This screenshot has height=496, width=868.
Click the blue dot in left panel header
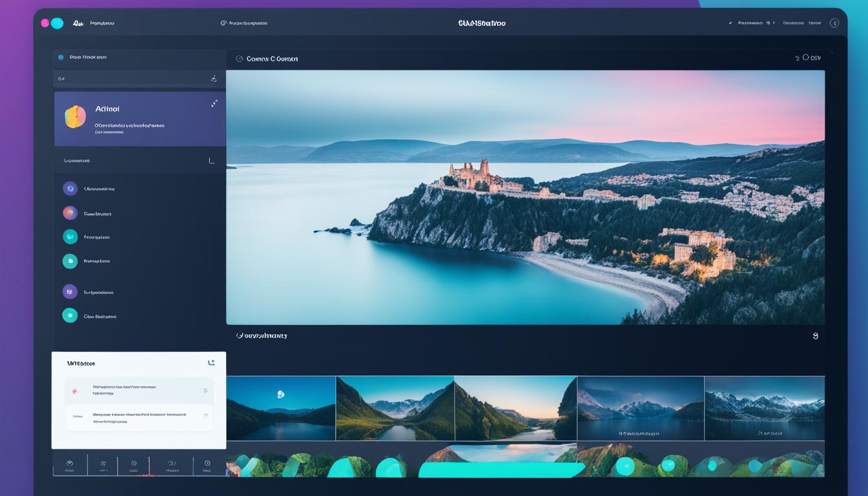point(61,57)
